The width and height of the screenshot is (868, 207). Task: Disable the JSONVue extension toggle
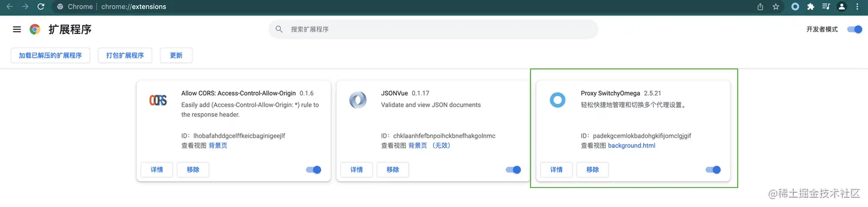[513, 170]
